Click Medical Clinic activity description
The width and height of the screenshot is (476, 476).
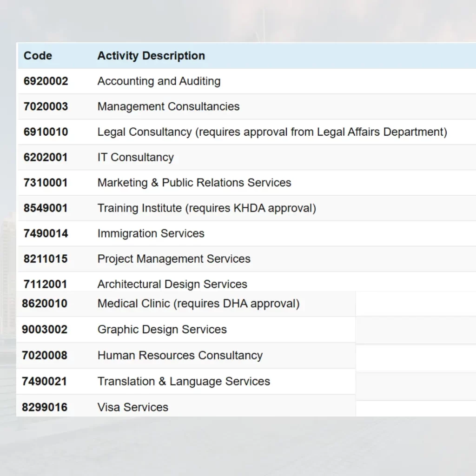pyautogui.click(x=198, y=304)
